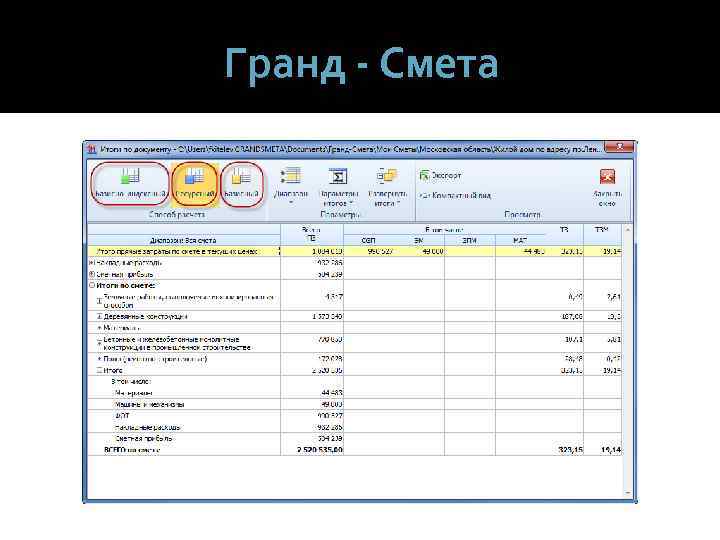Click the ВСЕГО по смете label
Viewport: 720px width, 540px height.
coord(132,450)
